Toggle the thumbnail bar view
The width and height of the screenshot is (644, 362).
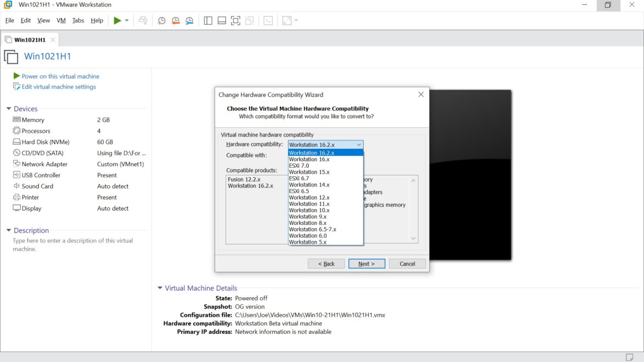(x=221, y=20)
